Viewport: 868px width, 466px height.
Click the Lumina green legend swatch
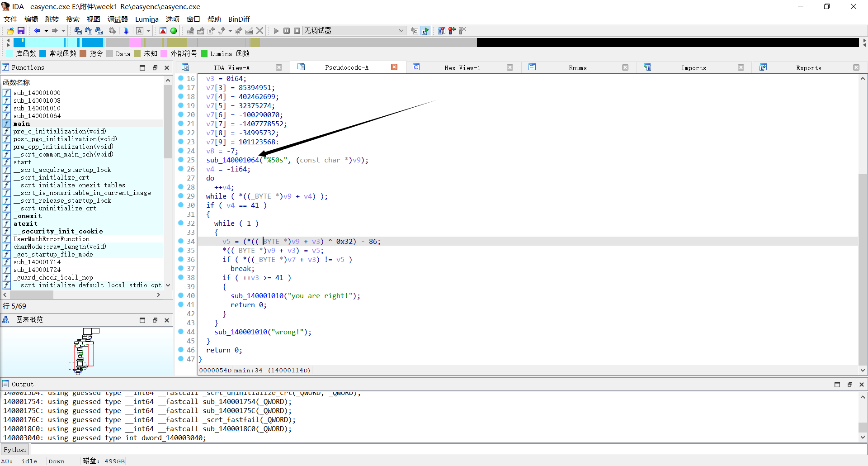coord(204,54)
